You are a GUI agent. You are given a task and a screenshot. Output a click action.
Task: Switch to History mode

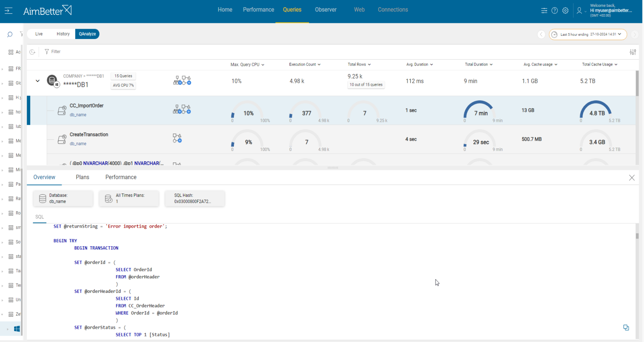click(63, 34)
